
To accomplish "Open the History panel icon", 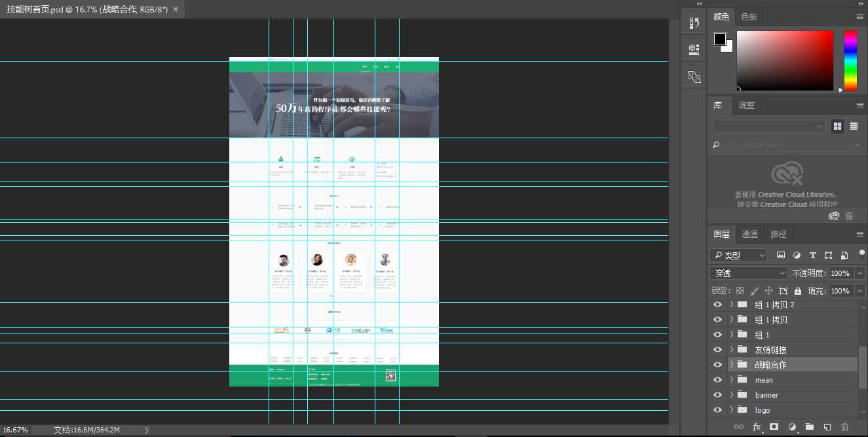I will tap(694, 23).
